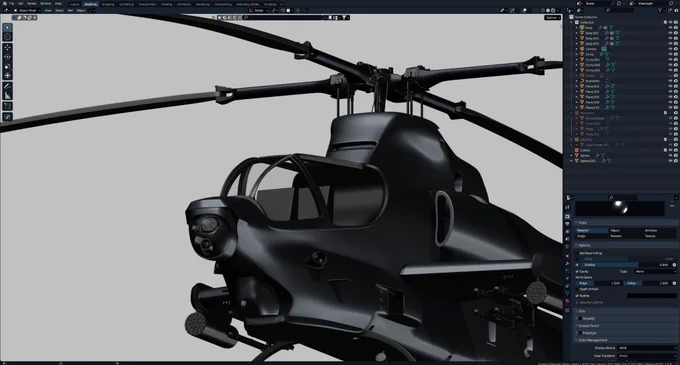Switch to the Sculpting workspace tab
This screenshot has height=365, width=680.
tap(108, 4)
